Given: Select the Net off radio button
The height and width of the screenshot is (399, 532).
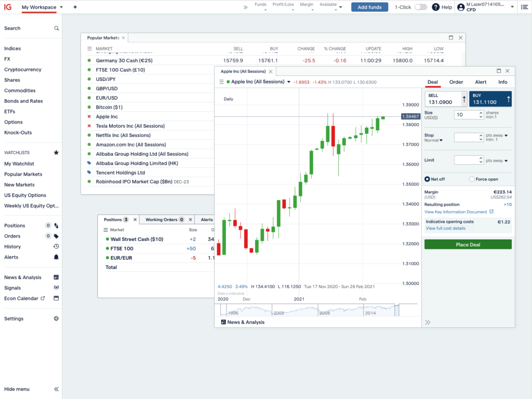Looking at the screenshot, I should [x=427, y=179].
